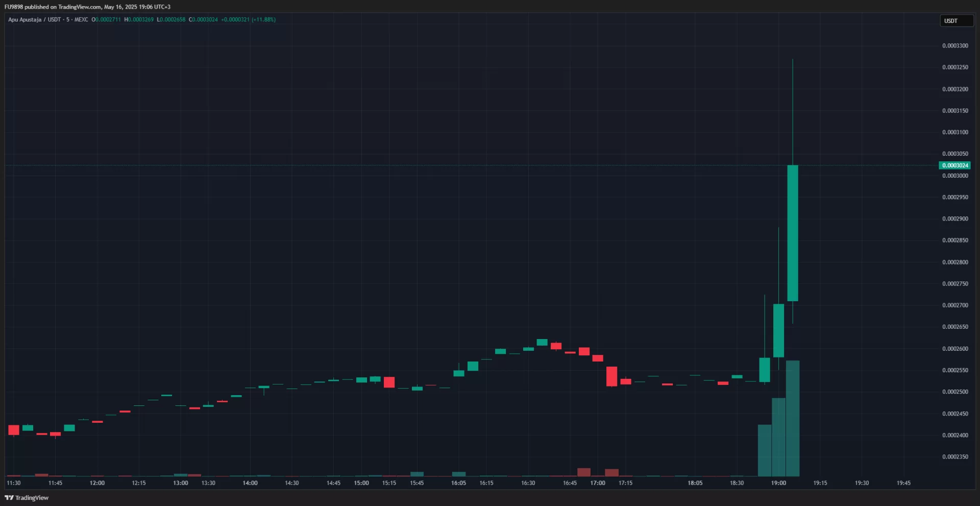Click the high value 0.0003269 in the legend
Image resolution: width=980 pixels, height=506 pixels.
pyautogui.click(x=140, y=20)
